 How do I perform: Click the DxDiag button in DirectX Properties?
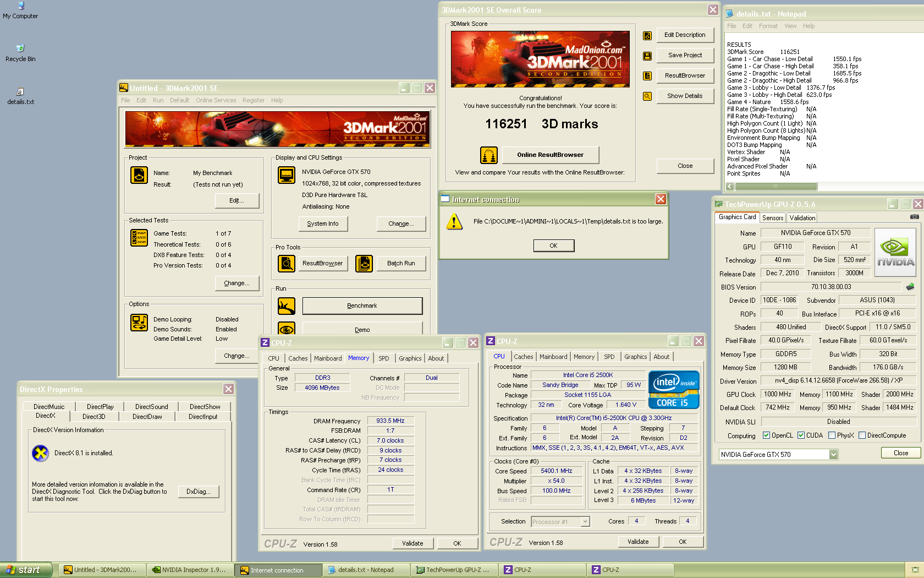pyautogui.click(x=198, y=492)
